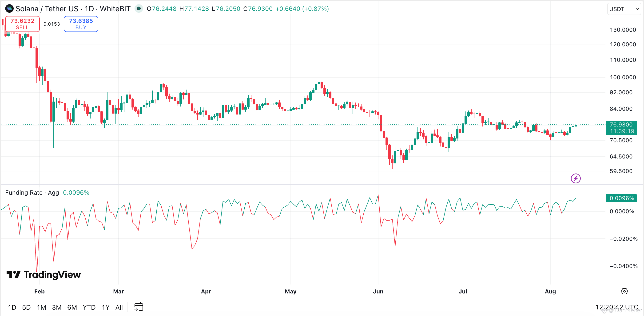Click the −0.0400% funding axis label
Image resolution: width=644 pixels, height=316 pixels.
(624, 266)
